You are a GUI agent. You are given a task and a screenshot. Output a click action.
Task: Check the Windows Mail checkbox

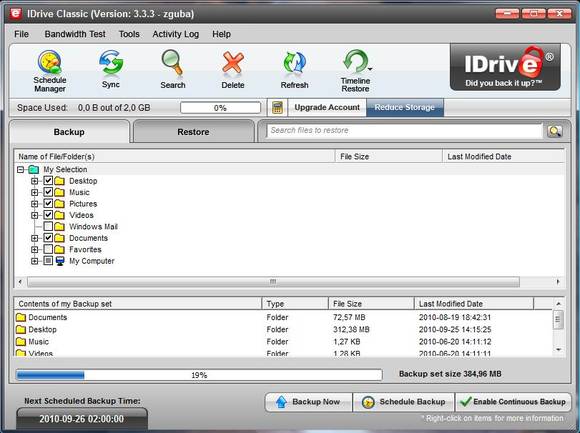pos(48,226)
